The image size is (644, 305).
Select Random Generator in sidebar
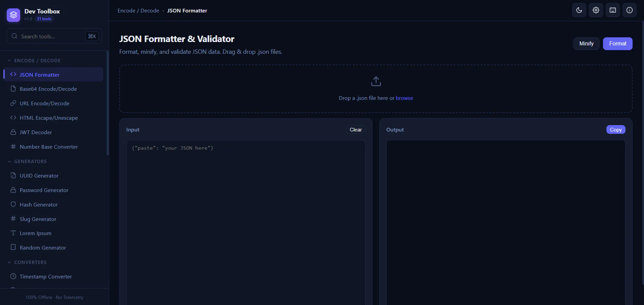coord(53,247)
